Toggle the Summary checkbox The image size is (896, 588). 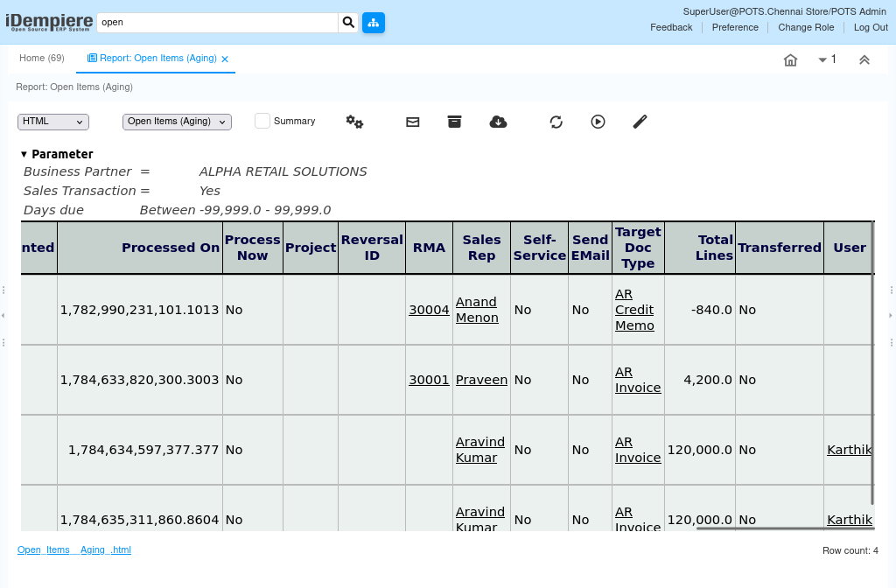262,121
